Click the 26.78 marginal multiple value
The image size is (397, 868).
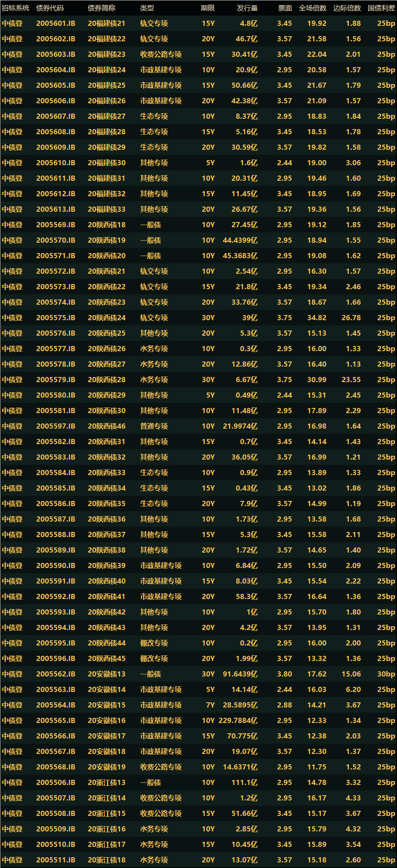click(x=351, y=318)
